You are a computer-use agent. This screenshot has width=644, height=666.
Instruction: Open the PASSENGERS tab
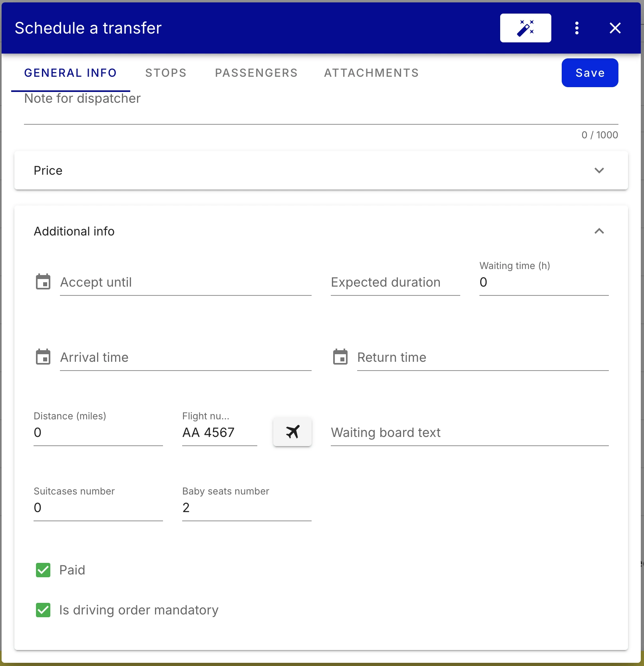(x=256, y=73)
